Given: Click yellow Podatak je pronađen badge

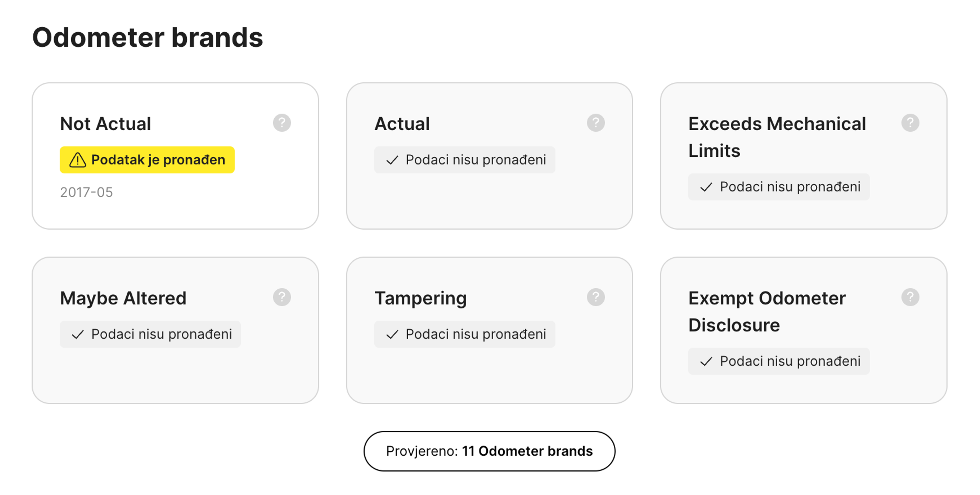Looking at the screenshot, I should coord(147,160).
